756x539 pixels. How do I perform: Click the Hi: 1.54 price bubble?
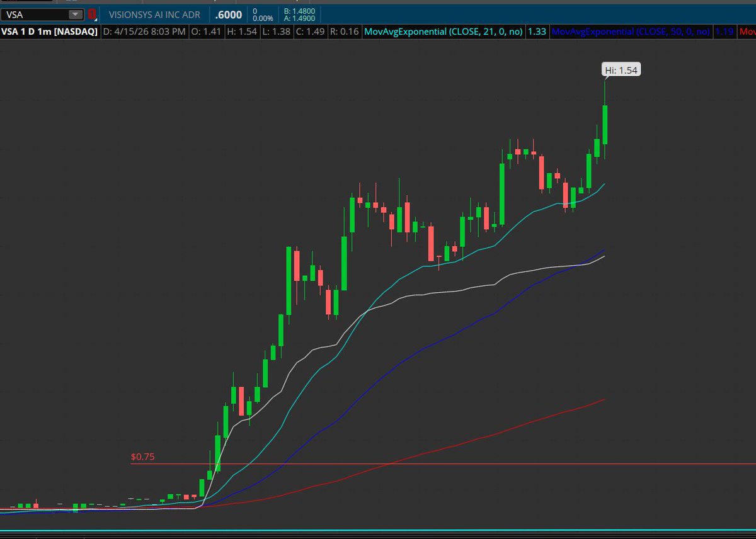point(621,70)
